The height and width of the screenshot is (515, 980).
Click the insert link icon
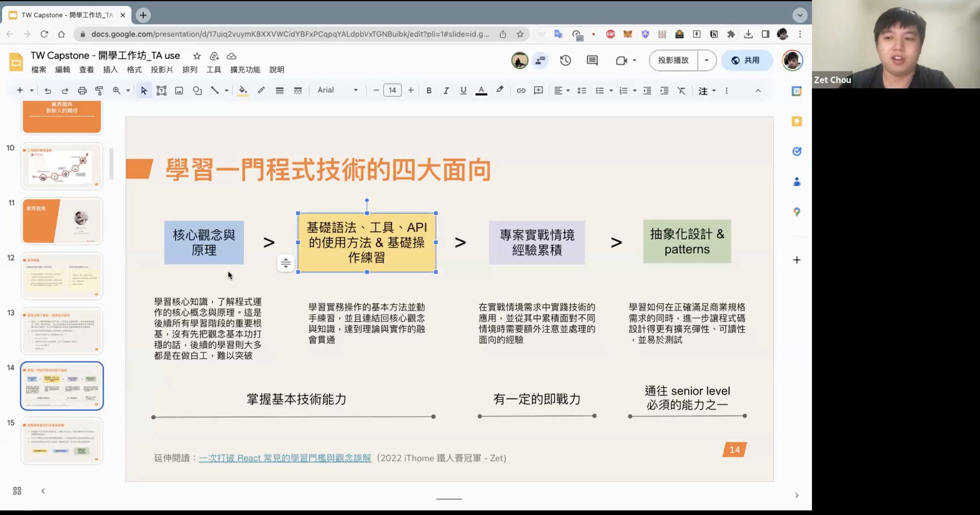(521, 90)
